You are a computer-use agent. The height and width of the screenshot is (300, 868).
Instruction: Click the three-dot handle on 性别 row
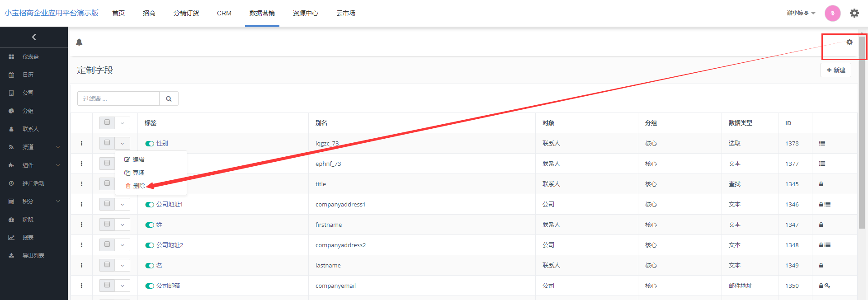(x=81, y=143)
